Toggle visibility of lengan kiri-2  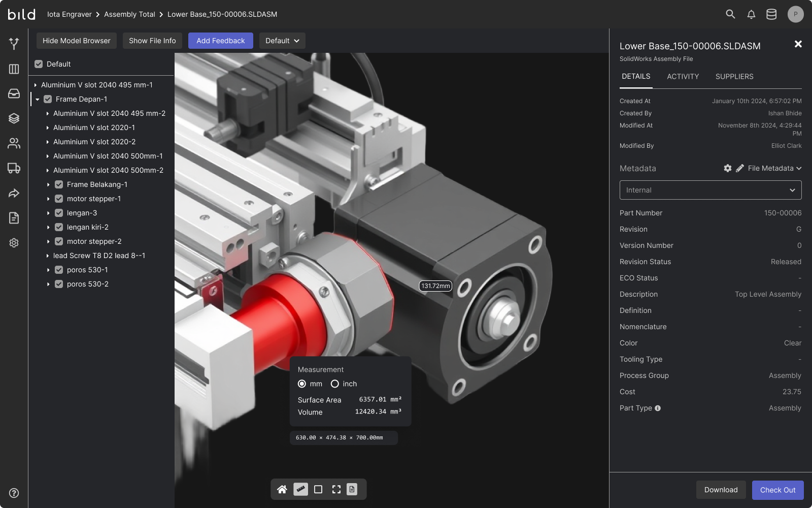tap(59, 227)
